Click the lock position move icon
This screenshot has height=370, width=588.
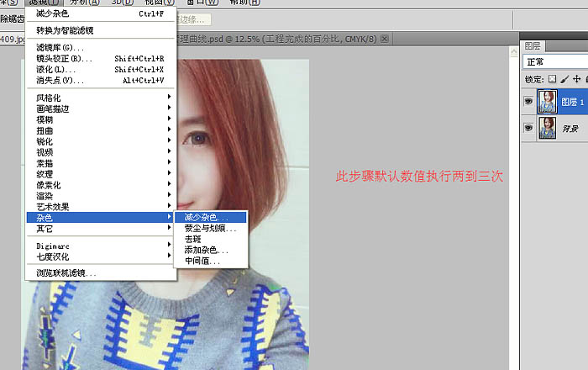576,79
